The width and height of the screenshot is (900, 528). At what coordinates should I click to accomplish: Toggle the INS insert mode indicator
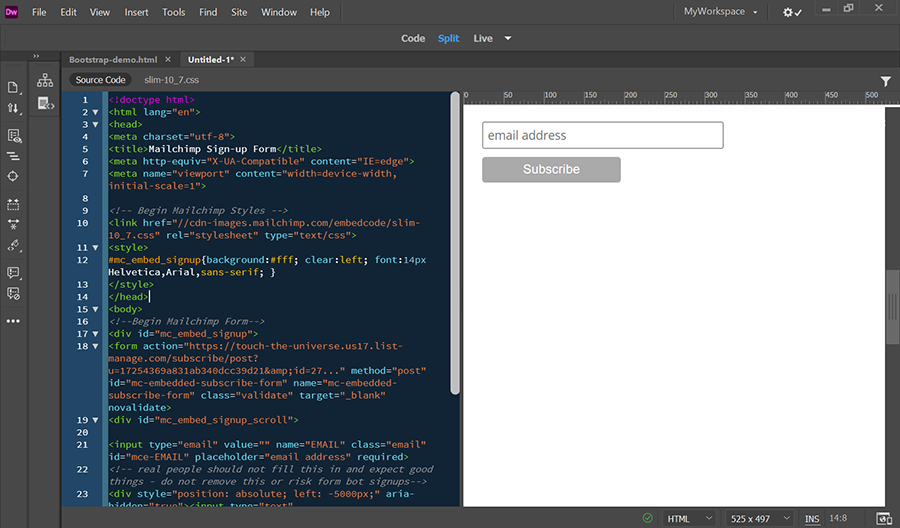click(812, 519)
